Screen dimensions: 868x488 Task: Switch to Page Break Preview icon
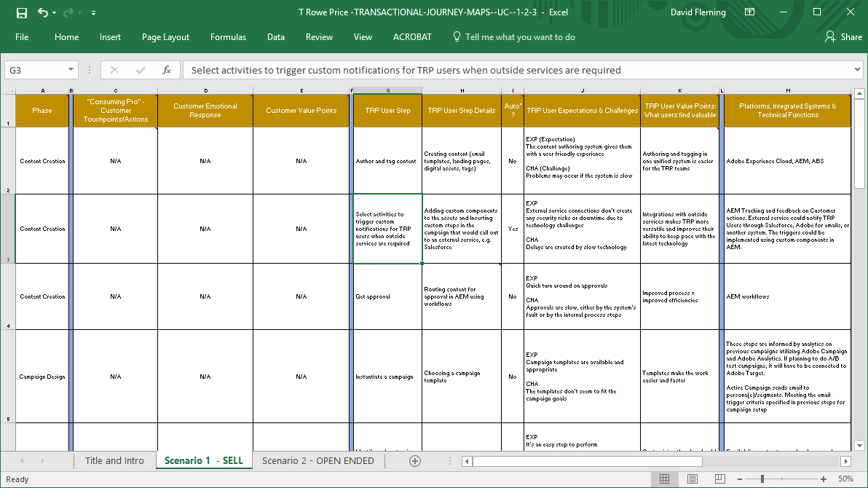tap(719, 479)
